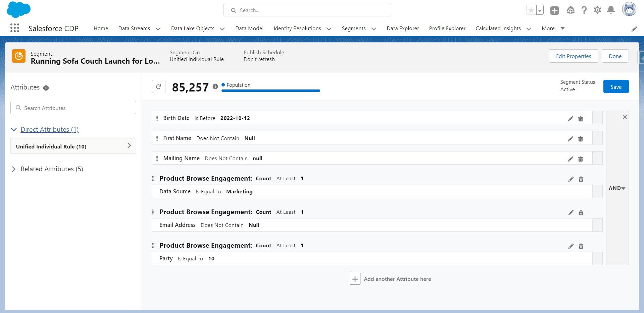Delete the First Name rule
Image resolution: width=644 pixels, height=313 pixels.
(x=580, y=139)
